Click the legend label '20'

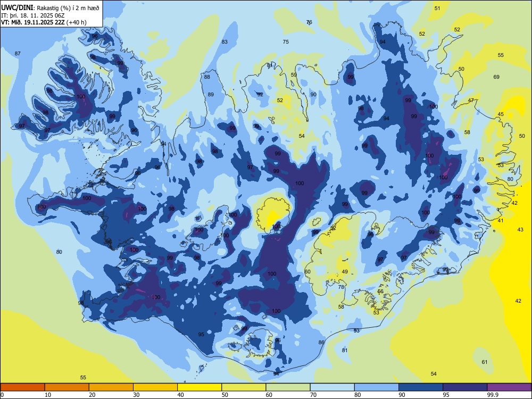click(x=92, y=395)
